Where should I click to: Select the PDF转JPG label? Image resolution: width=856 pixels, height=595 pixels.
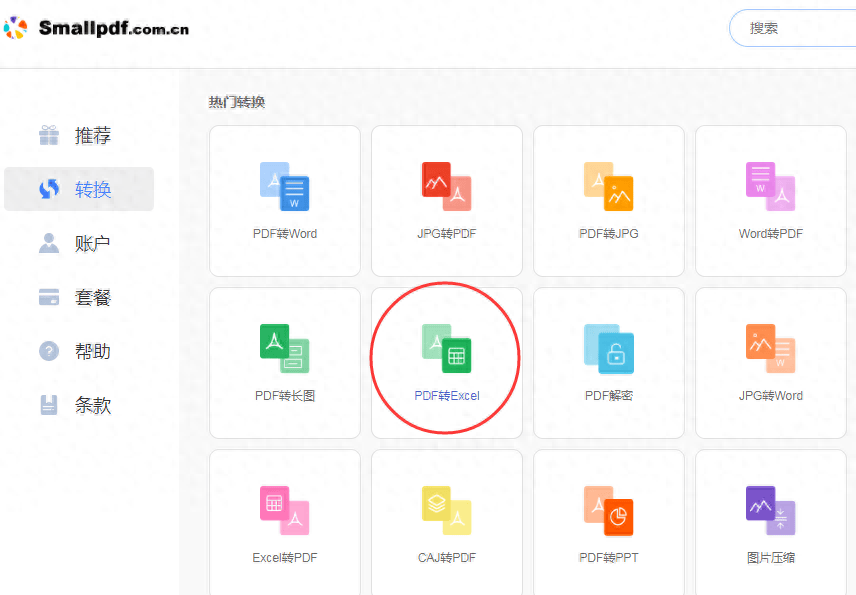(609, 234)
